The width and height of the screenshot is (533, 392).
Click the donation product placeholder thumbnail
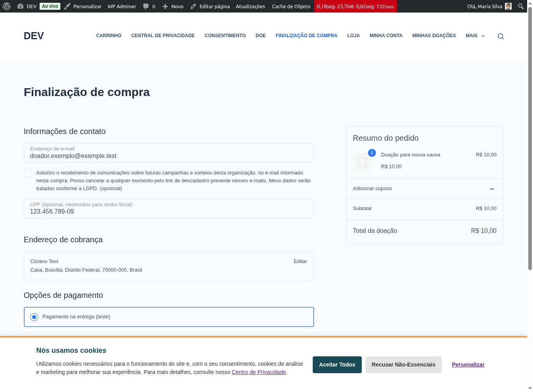(362, 162)
